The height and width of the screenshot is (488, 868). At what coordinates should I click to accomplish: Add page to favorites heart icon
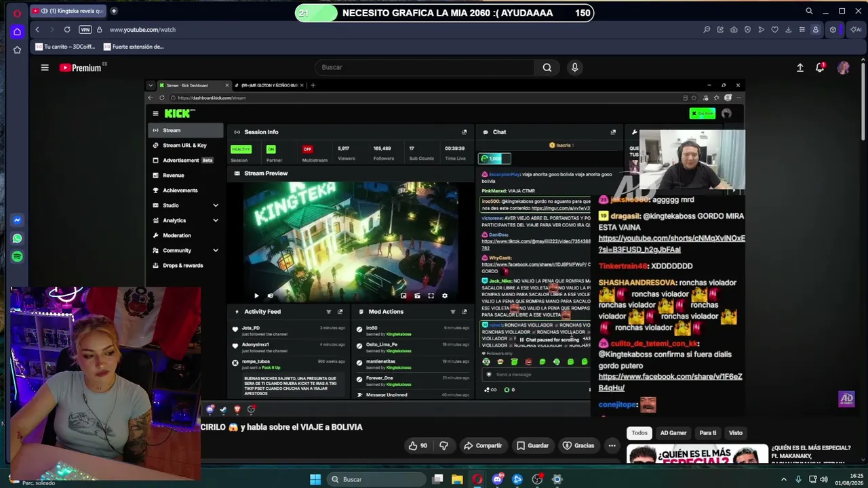[x=774, y=30]
